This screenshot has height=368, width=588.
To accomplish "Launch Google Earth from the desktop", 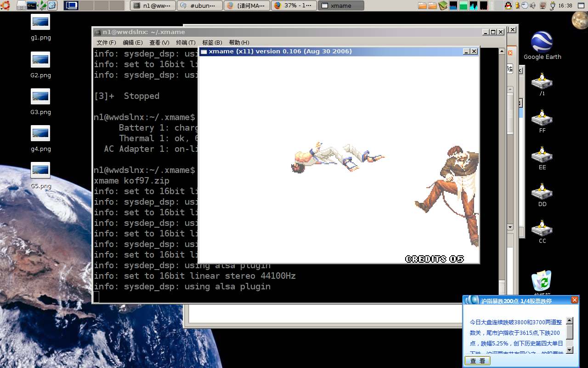I will 542,42.
